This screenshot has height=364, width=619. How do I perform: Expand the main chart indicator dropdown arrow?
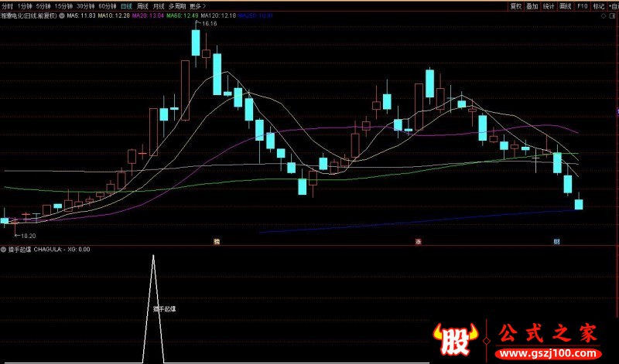pos(62,15)
